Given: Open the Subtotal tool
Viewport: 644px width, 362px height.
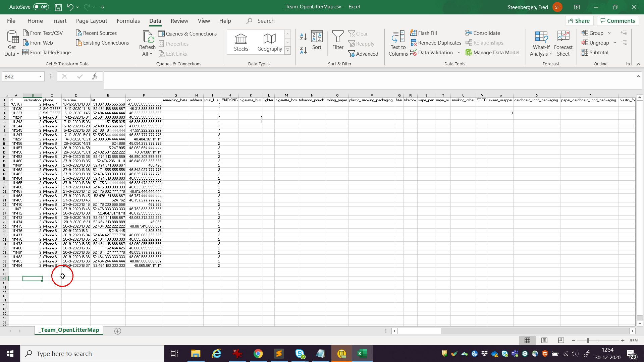Looking at the screenshot, I should tap(595, 53).
